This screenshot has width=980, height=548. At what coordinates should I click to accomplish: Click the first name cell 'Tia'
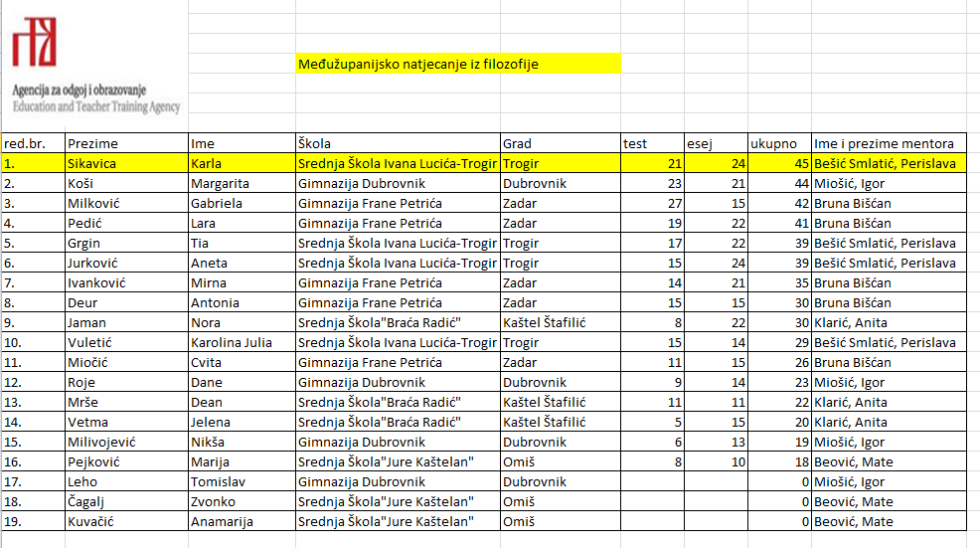(x=242, y=243)
